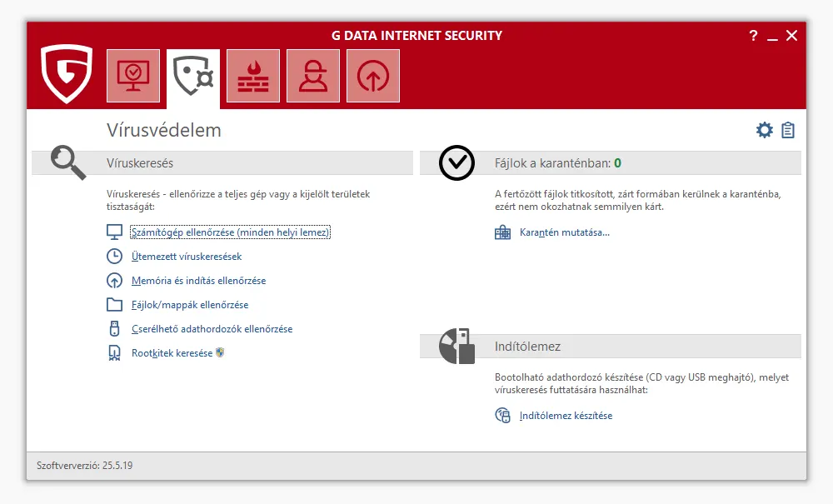
Task: Open the Security Center monitor tab
Action: click(x=133, y=76)
